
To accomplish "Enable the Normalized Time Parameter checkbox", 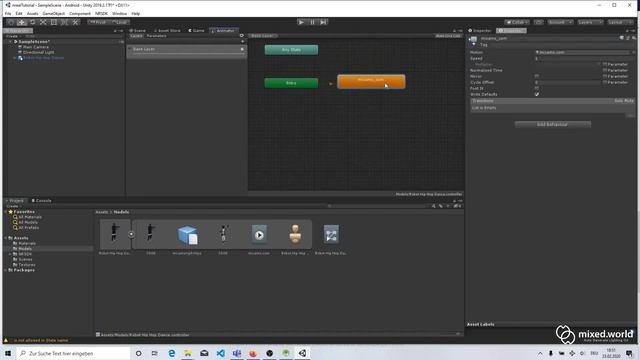I will 605,70.
